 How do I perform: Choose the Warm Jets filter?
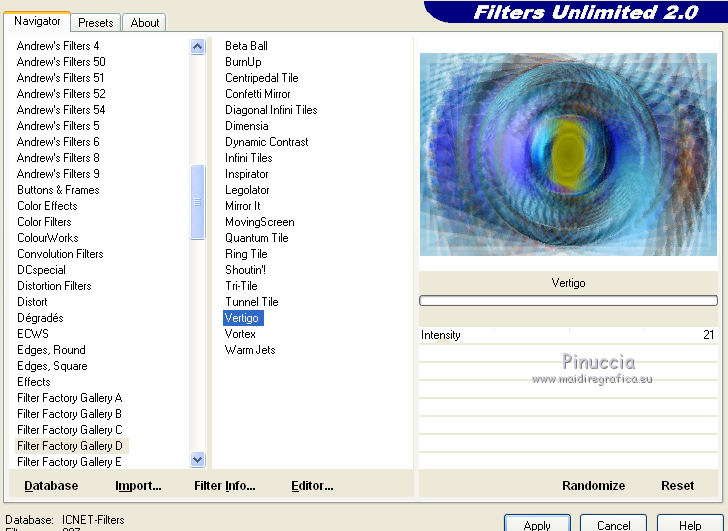250,350
